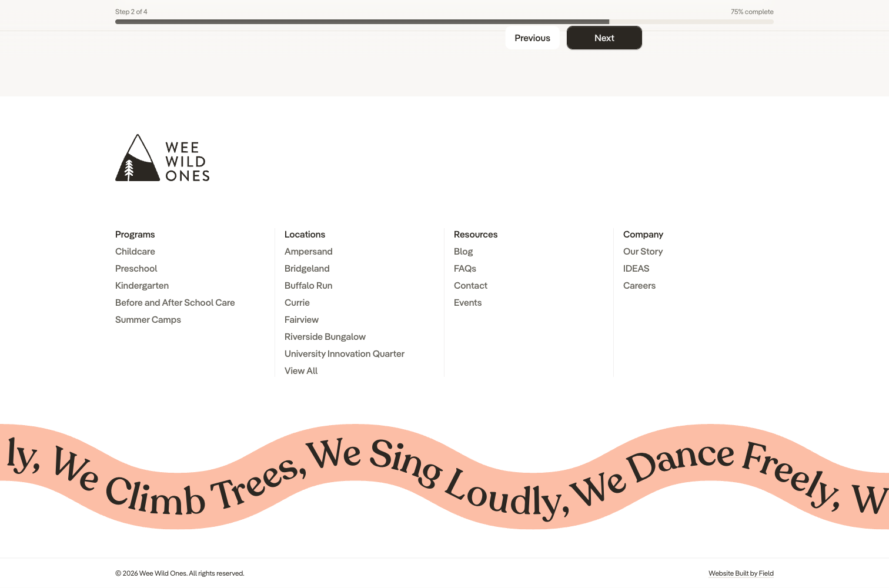
Task: Click the Company footer heading
Action: point(643,234)
